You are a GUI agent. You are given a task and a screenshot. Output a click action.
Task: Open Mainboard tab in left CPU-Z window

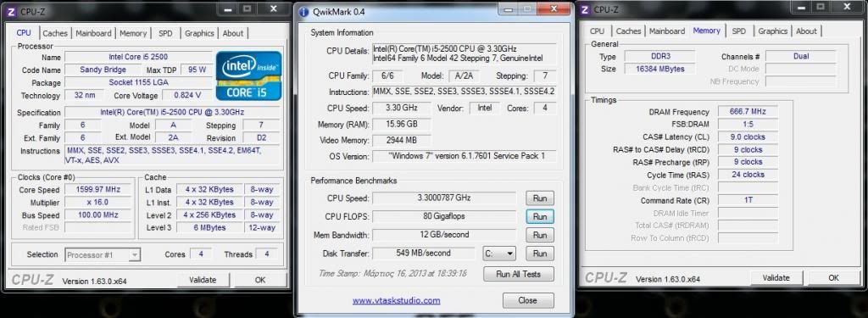click(x=93, y=33)
